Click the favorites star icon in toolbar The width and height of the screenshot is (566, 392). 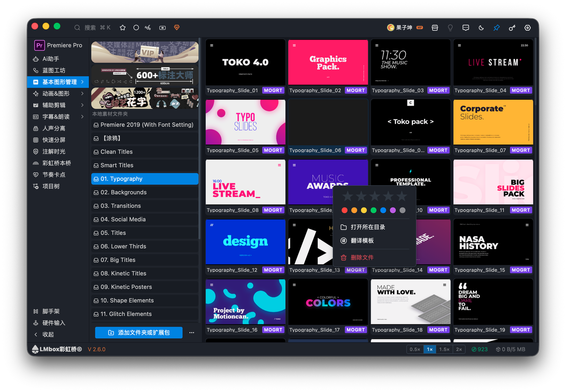click(123, 28)
